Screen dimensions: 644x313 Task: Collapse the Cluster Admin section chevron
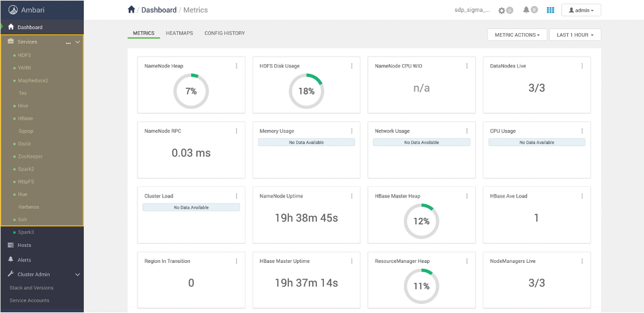pyautogui.click(x=77, y=275)
